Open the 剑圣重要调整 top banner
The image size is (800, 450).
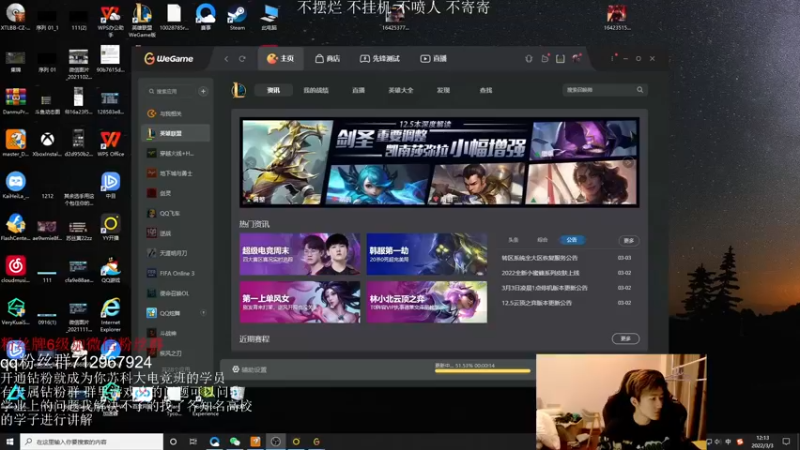point(439,162)
